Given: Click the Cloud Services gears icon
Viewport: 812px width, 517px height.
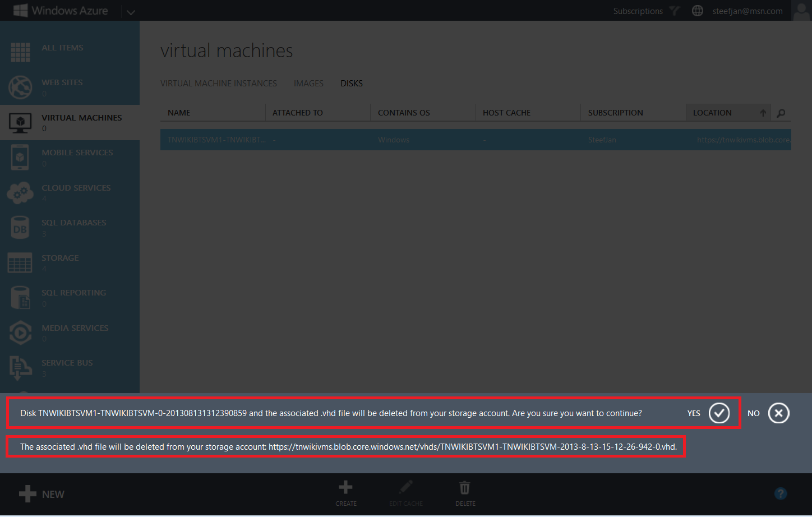Looking at the screenshot, I should pyautogui.click(x=20, y=192).
